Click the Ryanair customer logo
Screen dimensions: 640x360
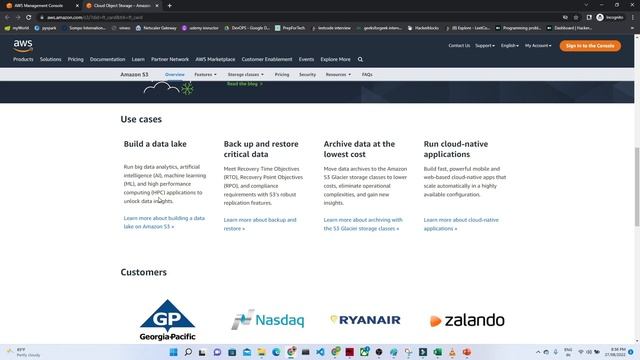pos(365,320)
